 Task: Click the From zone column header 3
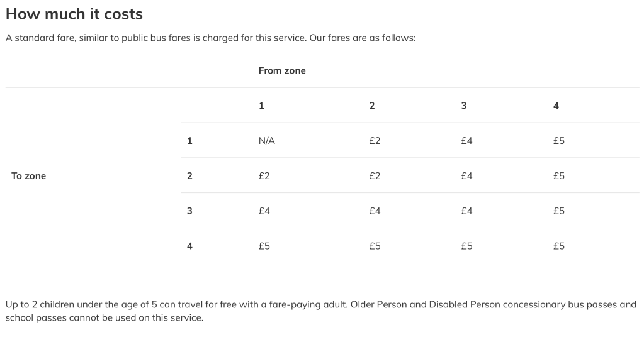point(464,106)
